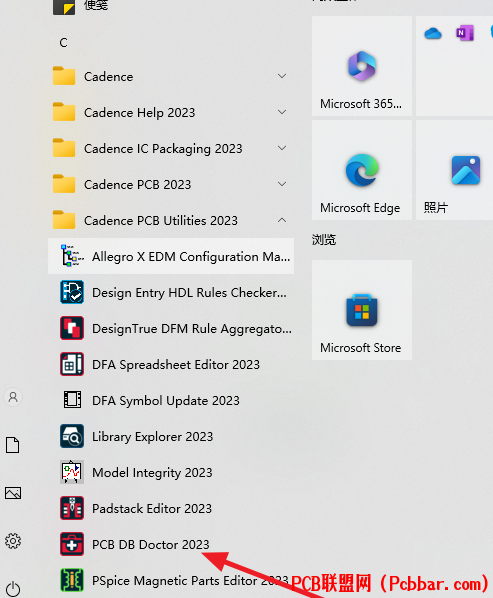Viewport: 493px width, 598px height.
Task: Click the 'Microsoft Edge' tile caption
Action: (x=360, y=208)
